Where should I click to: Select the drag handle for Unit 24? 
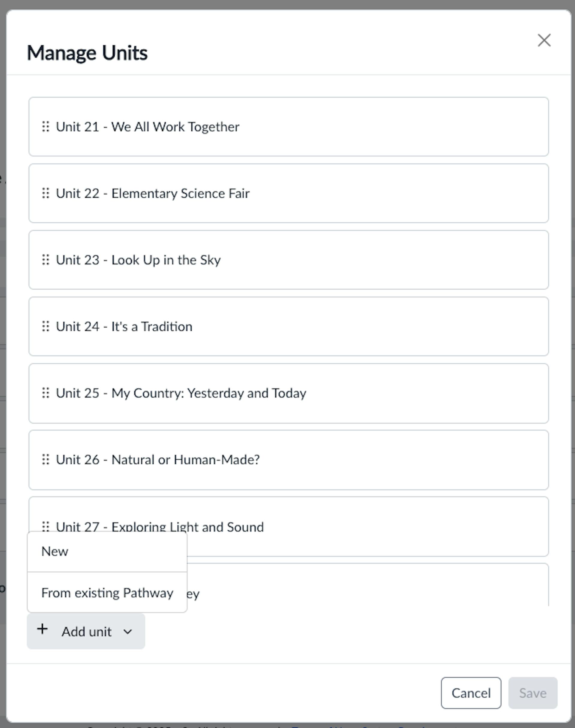tap(46, 326)
